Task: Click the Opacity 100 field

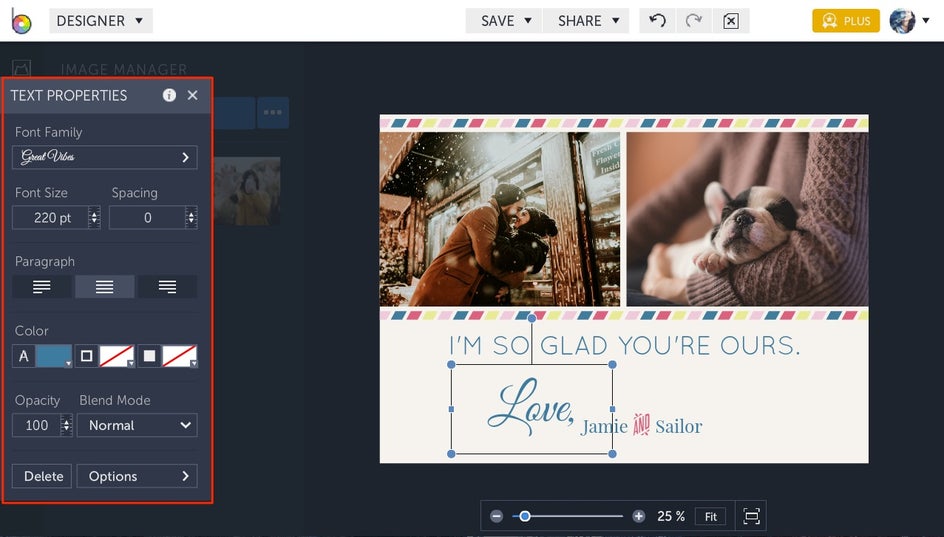Action: 37,425
